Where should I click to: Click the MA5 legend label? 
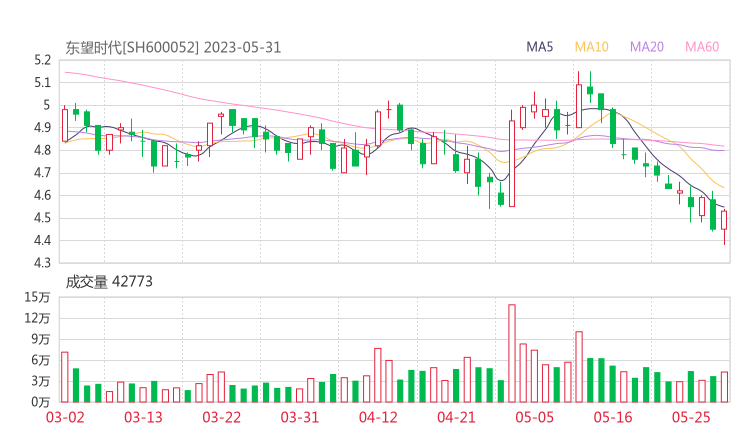[x=539, y=47]
